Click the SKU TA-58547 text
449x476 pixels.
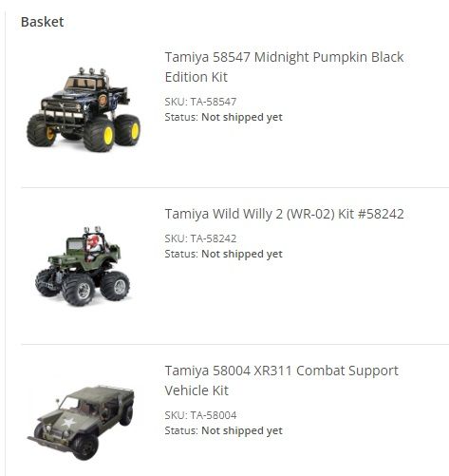(x=200, y=102)
